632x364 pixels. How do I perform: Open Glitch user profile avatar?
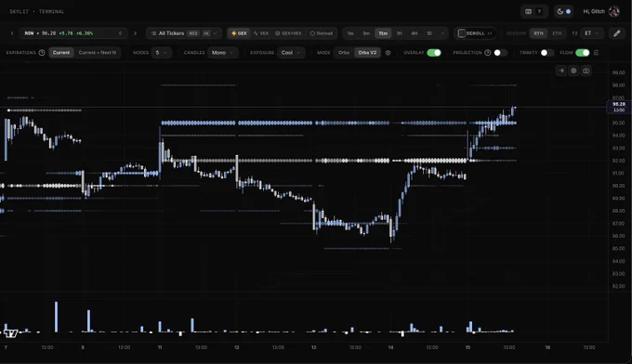point(613,12)
